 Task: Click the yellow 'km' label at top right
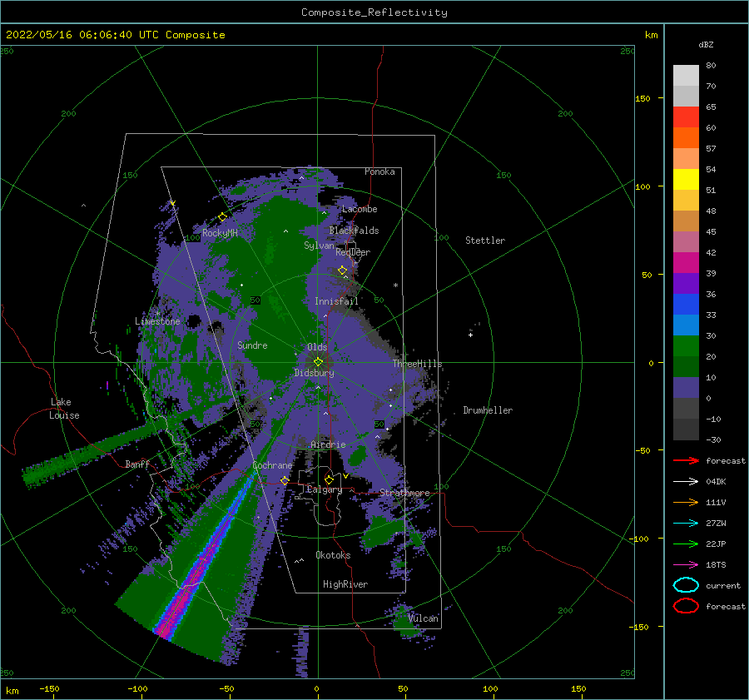(x=651, y=35)
